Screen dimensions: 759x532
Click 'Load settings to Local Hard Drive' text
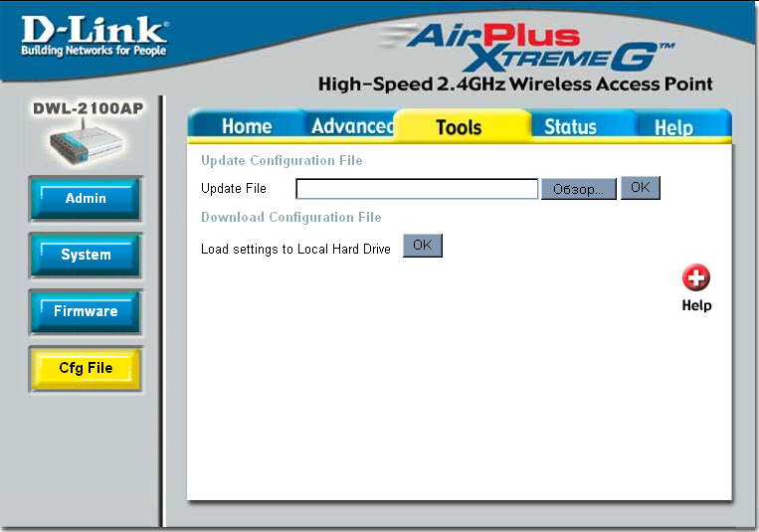tap(295, 249)
